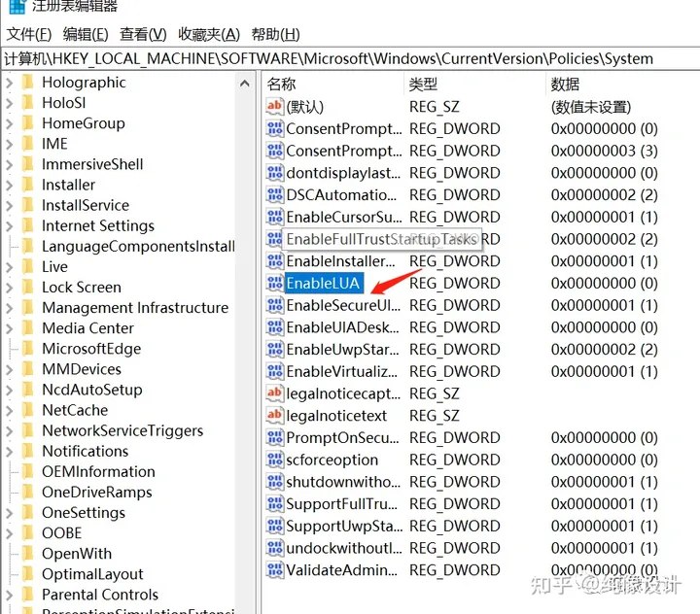Select the NetCache key
Screen dimensions: 700x614
(x=75, y=410)
